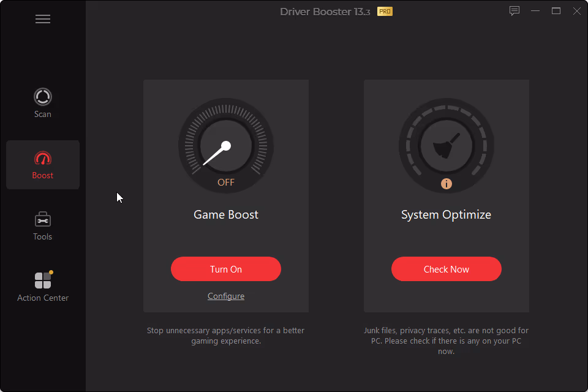Select the Scan label in the sidebar
Viewport: 588px width, 392px height.
click(x=43, y=114)
